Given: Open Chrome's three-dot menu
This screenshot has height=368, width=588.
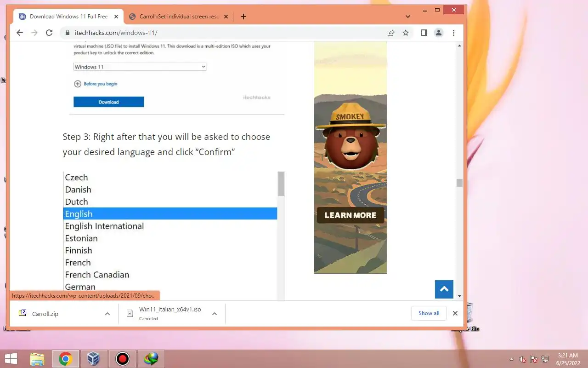Looking at the screenshot, I should (x=453, y=33).
